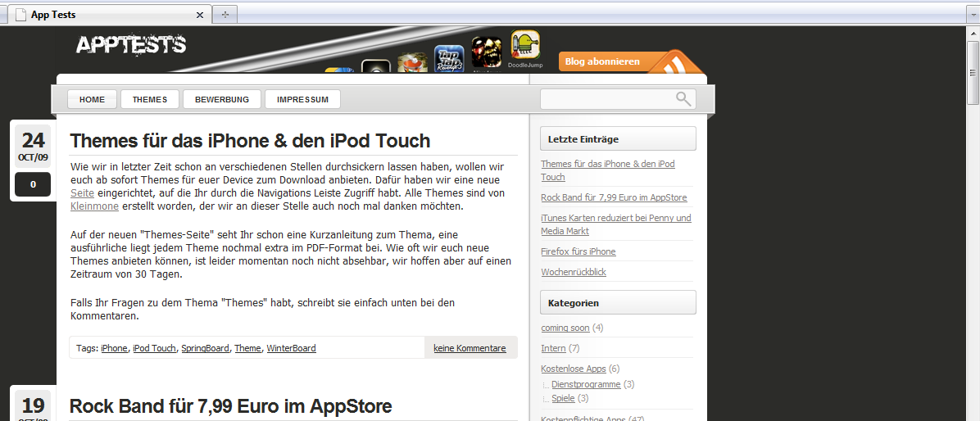The width and height of the screenshot is (980, 421).
Task: Open Firefox fürs iPhone link
Action: pyautogui.click(x=578, y=251)
